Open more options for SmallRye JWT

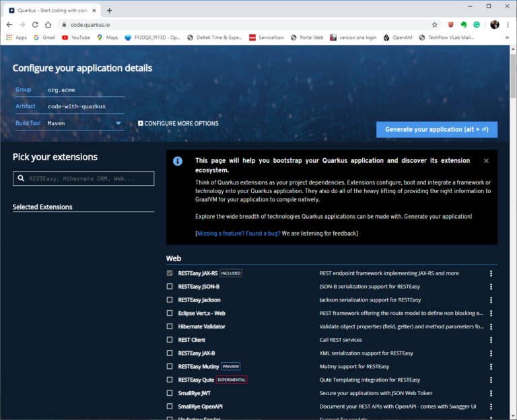point(491,393)
